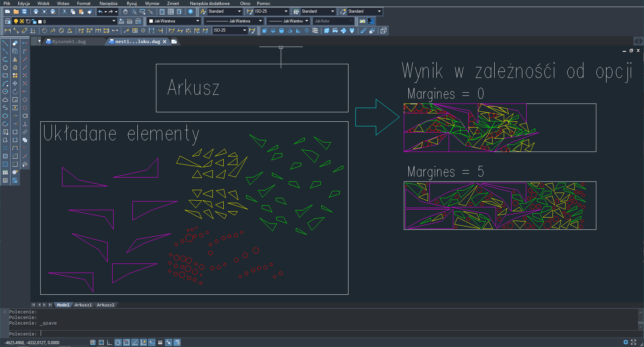Select the Spline drawing tool
The image size is (644, 347).
(x=5, y=107)
